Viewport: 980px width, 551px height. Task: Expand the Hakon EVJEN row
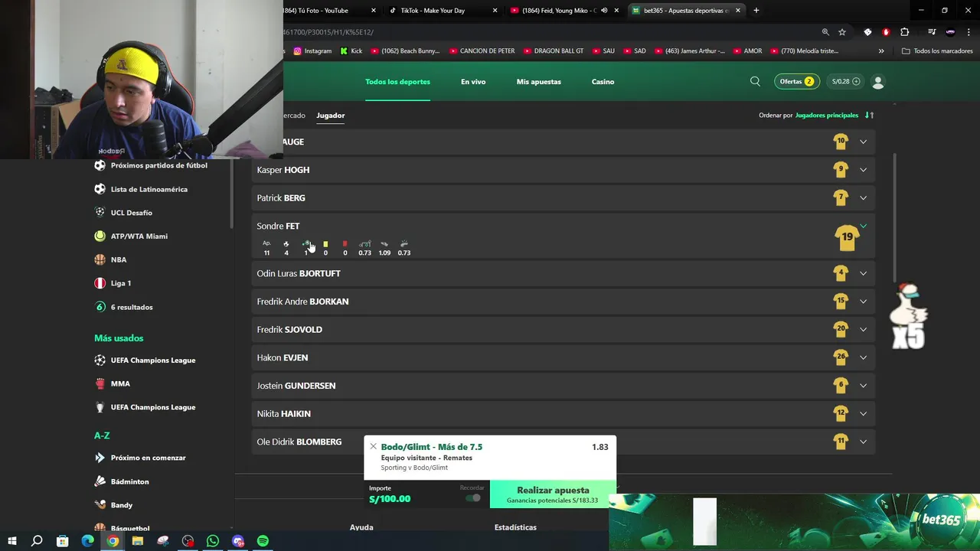point(863,357)
